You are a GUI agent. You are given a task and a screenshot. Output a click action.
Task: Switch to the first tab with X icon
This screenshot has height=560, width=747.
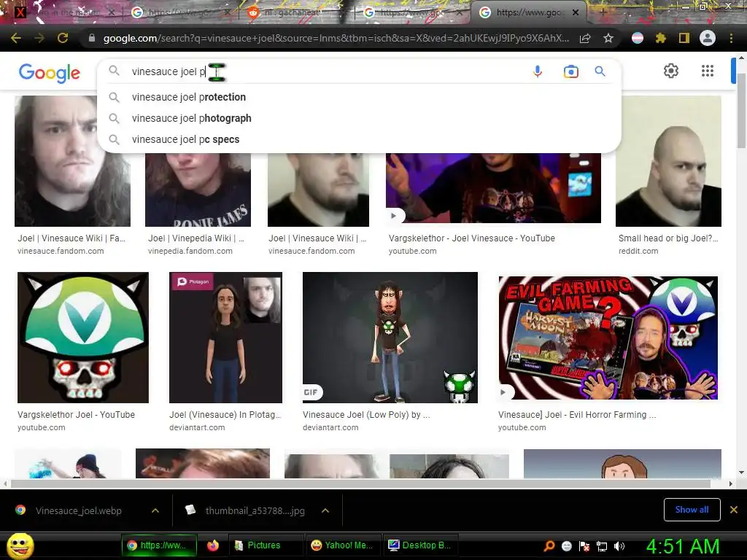(65, 12)
